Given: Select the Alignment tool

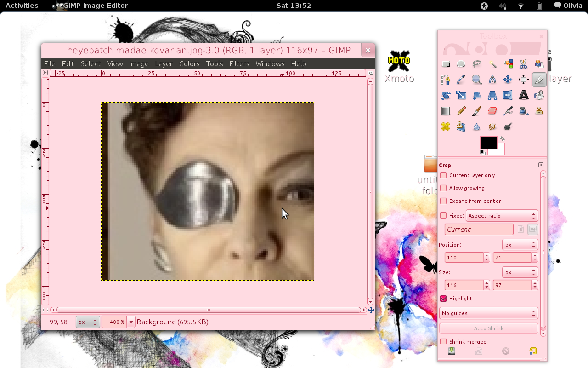Looking at the screenshot, I should (x=524, y=80).
